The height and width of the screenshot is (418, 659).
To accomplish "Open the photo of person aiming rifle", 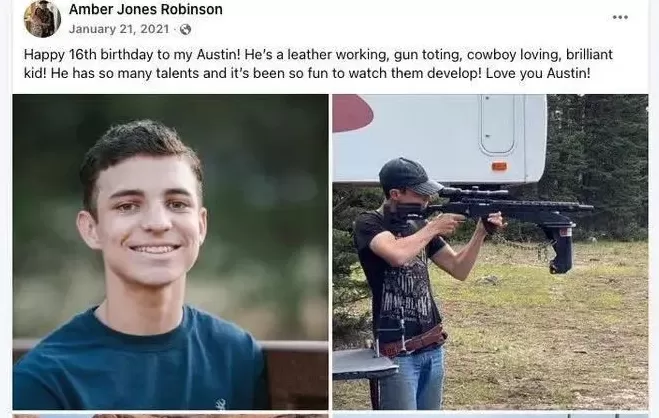I will (490, 252).
